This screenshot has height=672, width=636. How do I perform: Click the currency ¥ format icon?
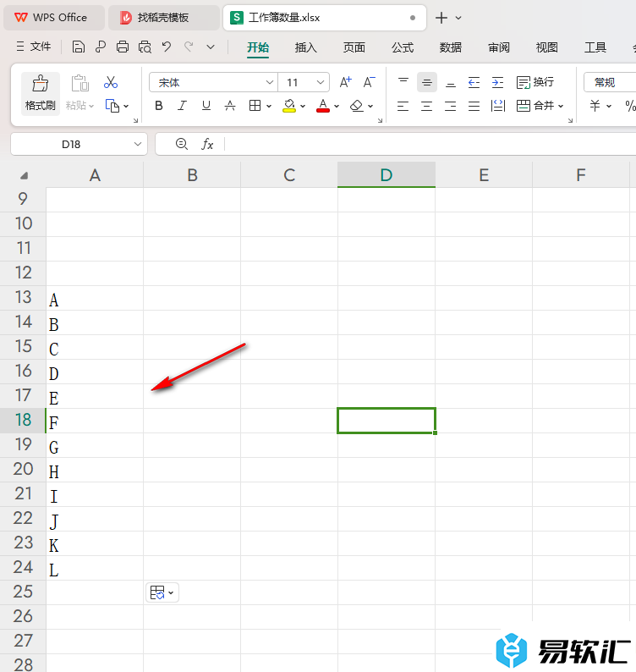(x=595, y=106)
